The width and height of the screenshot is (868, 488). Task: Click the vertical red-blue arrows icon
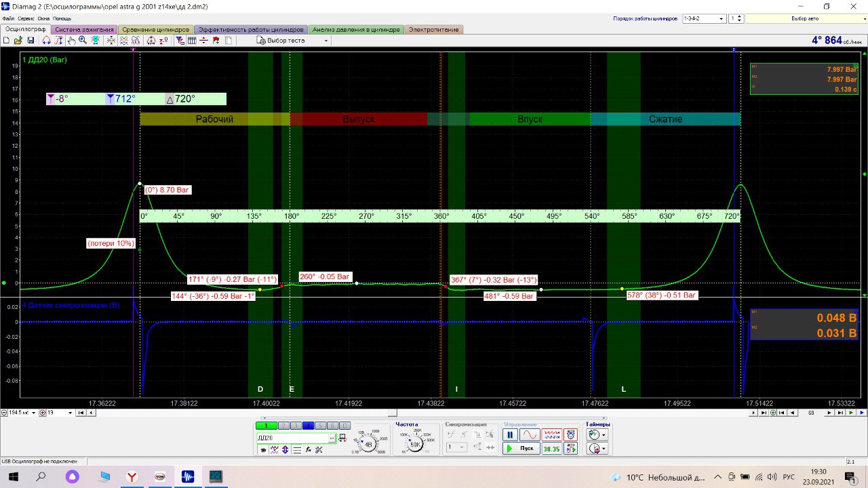285,449
